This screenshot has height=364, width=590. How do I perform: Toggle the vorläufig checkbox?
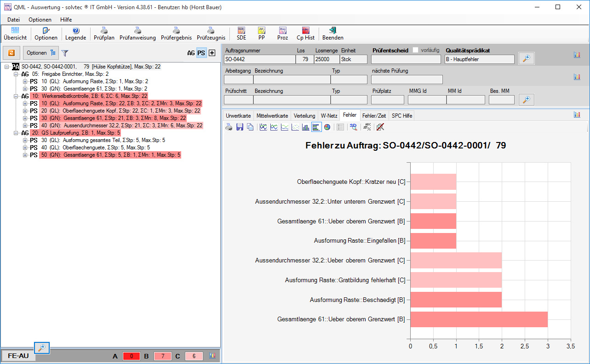point(416,50)
